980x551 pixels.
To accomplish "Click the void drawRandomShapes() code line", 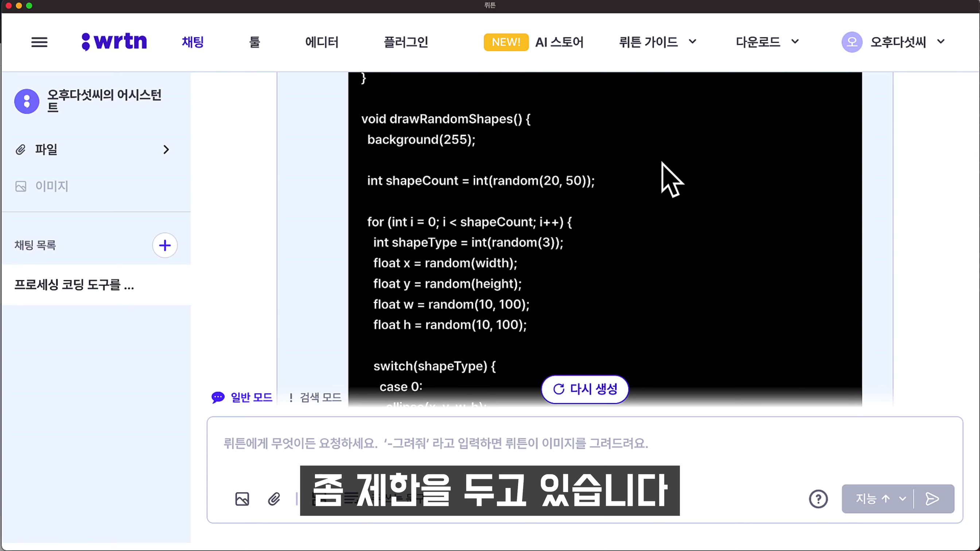I will point(446,119).
